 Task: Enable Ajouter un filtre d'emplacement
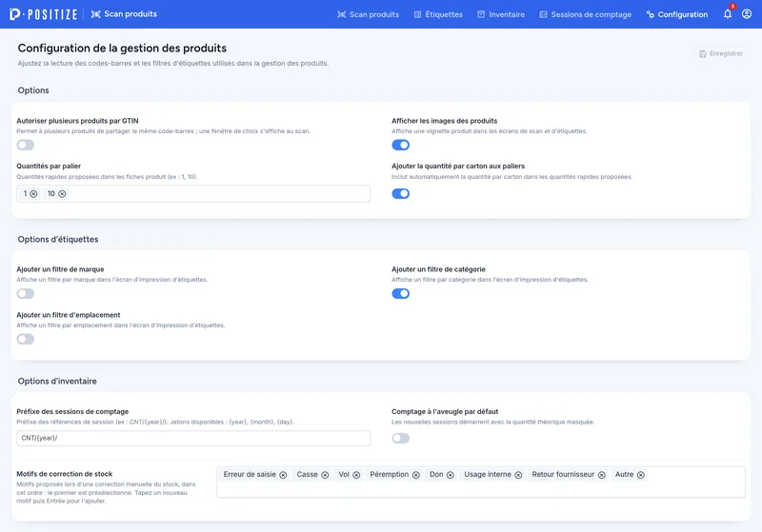point(26,340)
